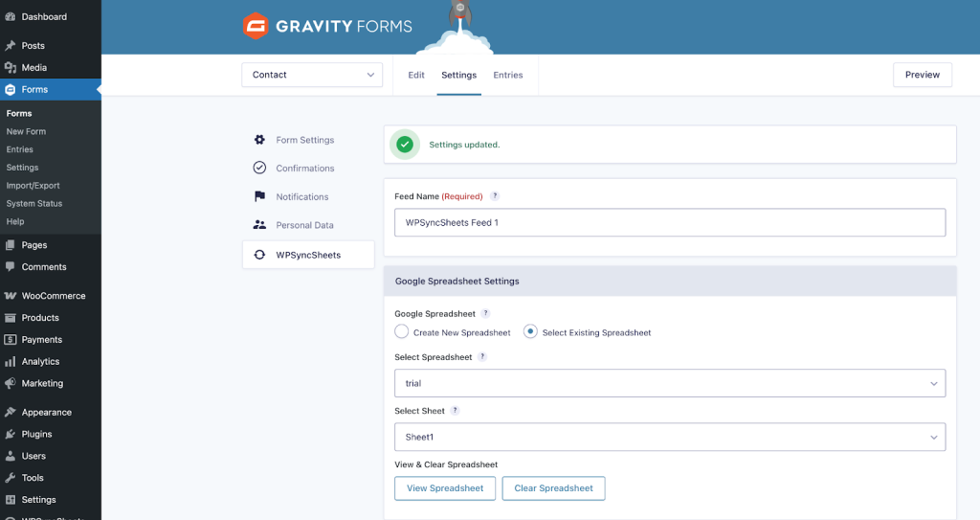Click the Form Settings gear icon
980x520 pixels.
pos(259,140)
